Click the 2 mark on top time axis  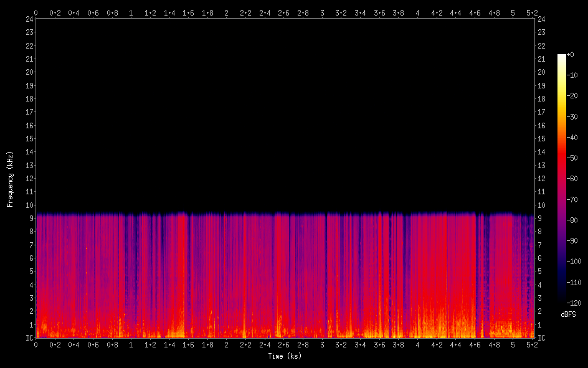pos(227,12)
